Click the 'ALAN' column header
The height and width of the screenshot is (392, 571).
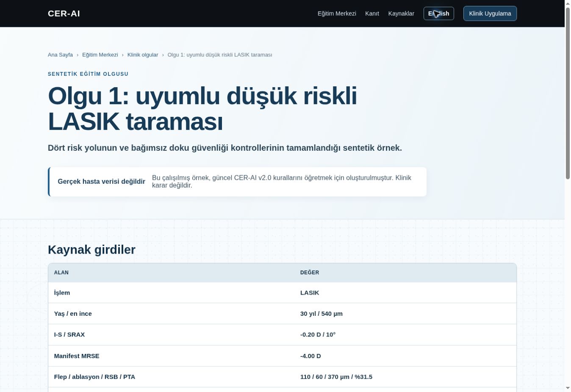pos(61,273)
